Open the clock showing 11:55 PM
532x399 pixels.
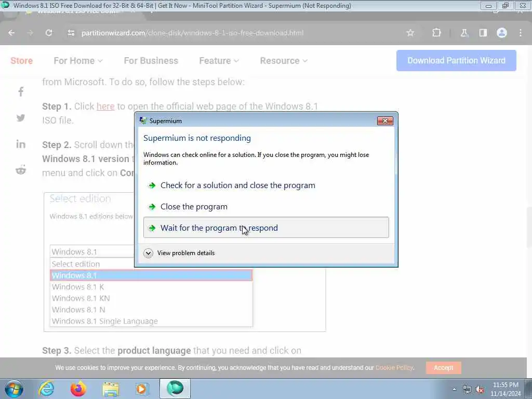506,389
